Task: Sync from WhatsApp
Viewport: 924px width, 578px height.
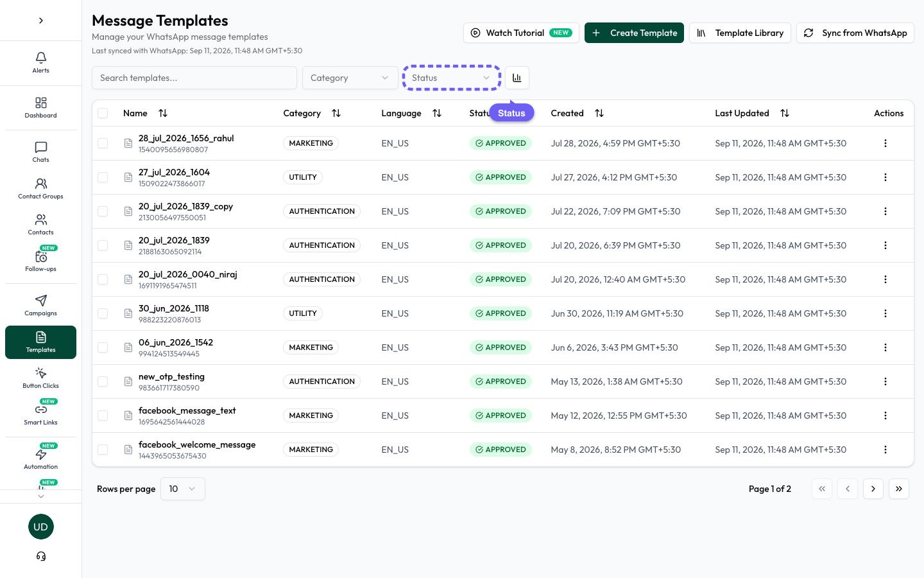Action: [855, 33]
